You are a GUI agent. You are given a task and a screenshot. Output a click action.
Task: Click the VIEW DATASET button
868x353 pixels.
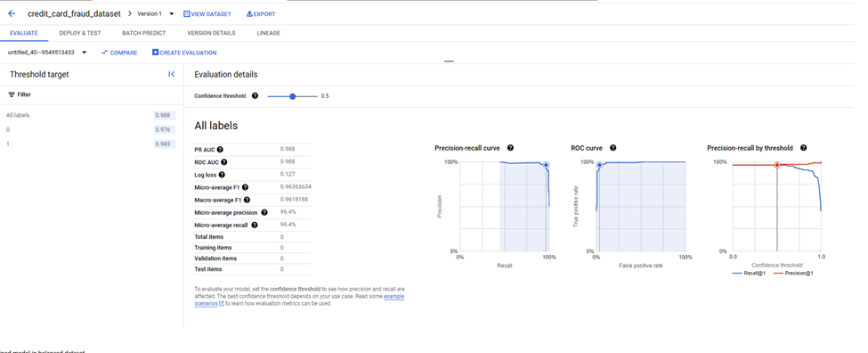coord(207,14)
